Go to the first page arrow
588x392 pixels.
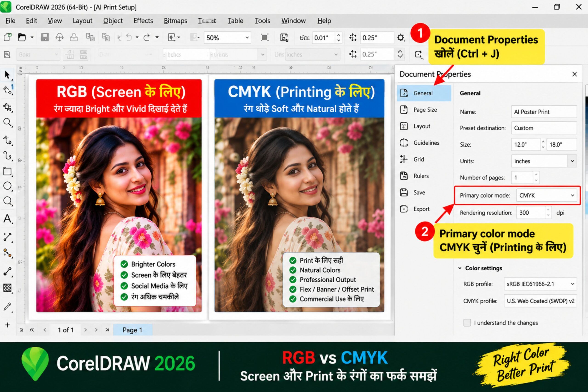pos(32,330)
